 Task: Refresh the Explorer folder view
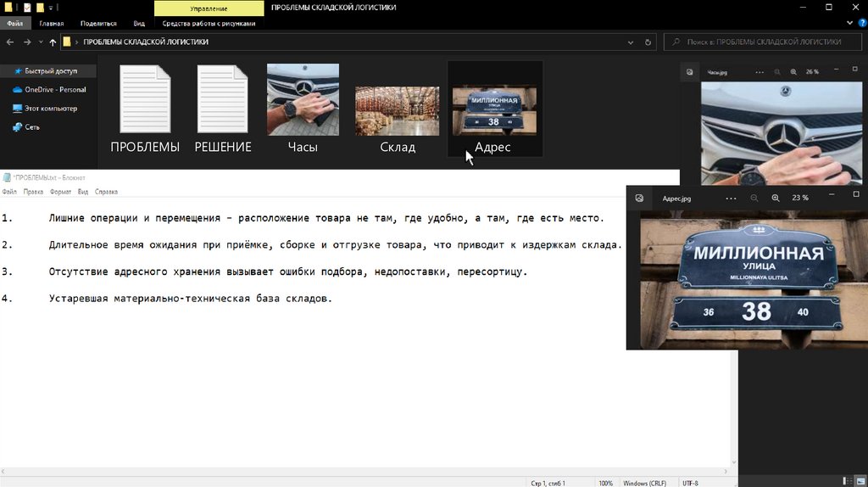coord(648,42)
